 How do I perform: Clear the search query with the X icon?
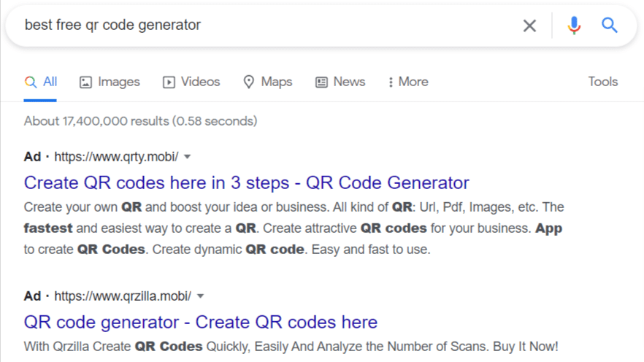click(x=529, y=26)
